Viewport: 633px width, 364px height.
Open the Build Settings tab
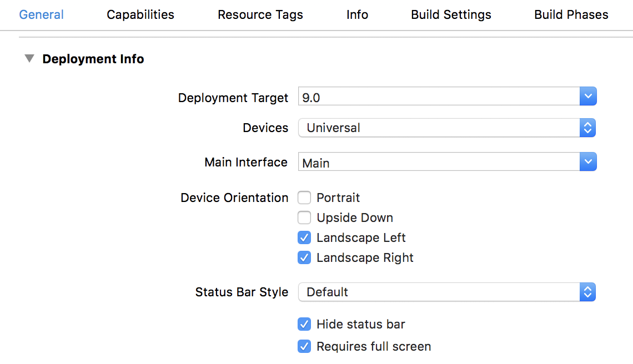pos(451,15)
